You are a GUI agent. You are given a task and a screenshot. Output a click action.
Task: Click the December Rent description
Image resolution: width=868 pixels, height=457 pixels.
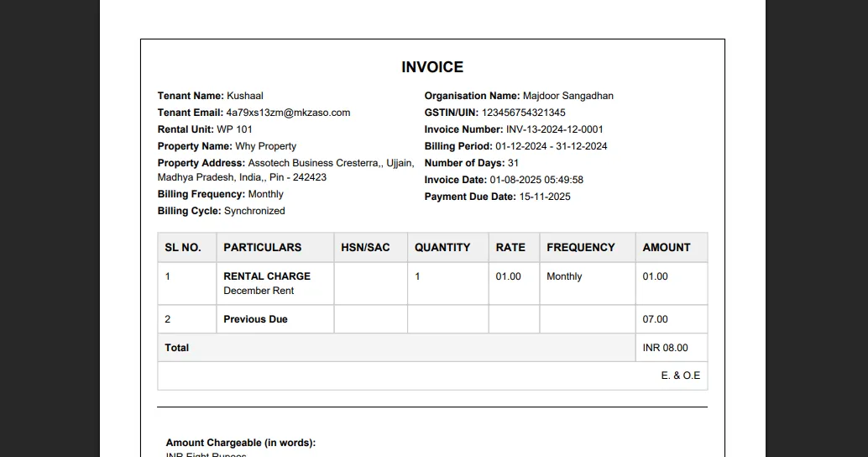[259, 291]
